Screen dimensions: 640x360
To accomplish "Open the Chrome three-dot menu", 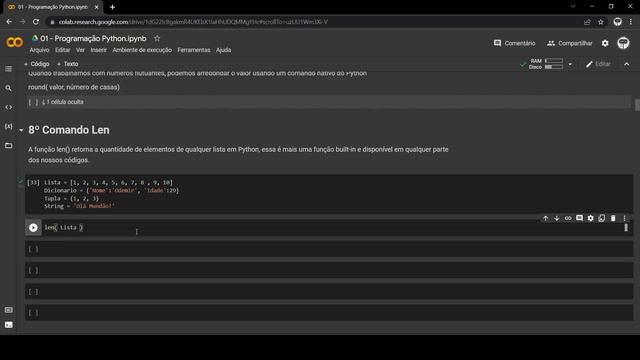I will point(631,22).
